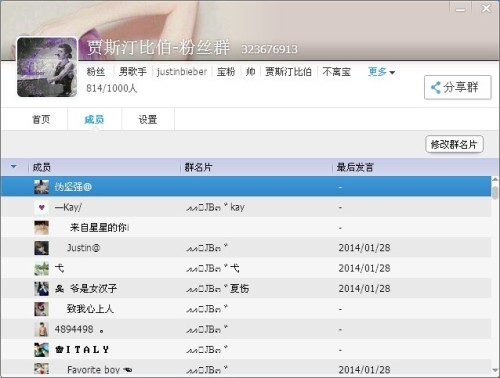
Task: Click group number 323676913
Action: (269, 49)
